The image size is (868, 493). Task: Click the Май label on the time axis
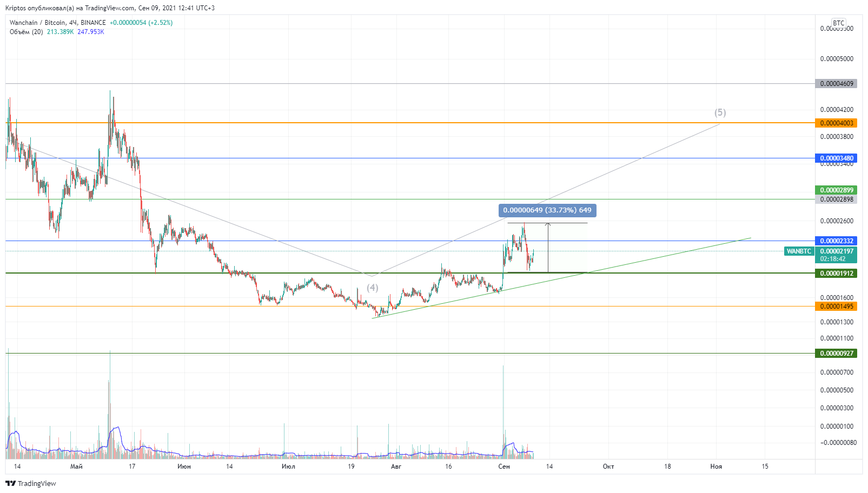76,467
